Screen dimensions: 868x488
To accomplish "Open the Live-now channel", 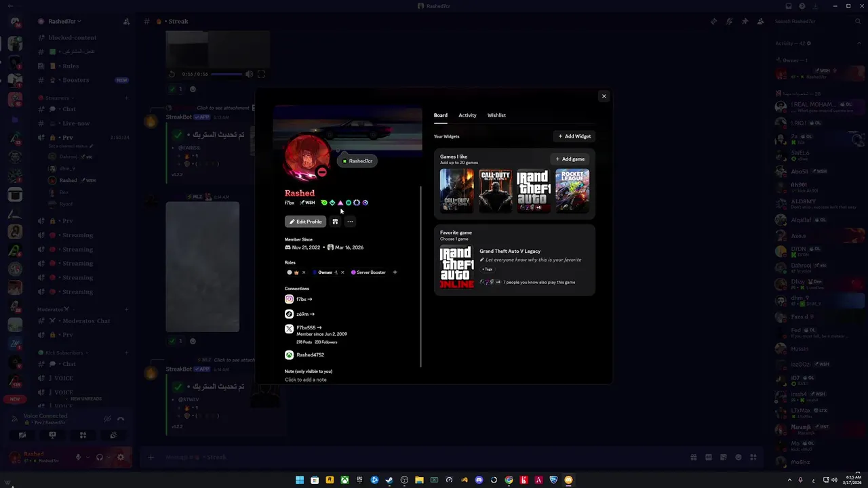I will (75, 123).
